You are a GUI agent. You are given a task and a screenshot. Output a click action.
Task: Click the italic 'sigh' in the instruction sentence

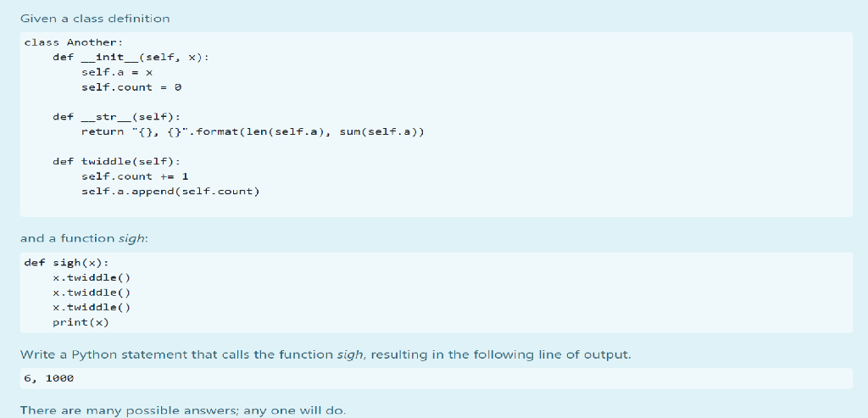point(351,355)
